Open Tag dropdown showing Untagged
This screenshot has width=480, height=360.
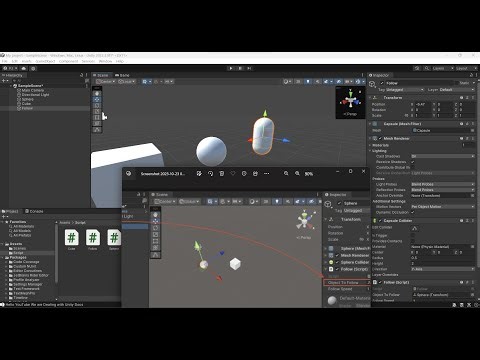(x=405, y=90)
